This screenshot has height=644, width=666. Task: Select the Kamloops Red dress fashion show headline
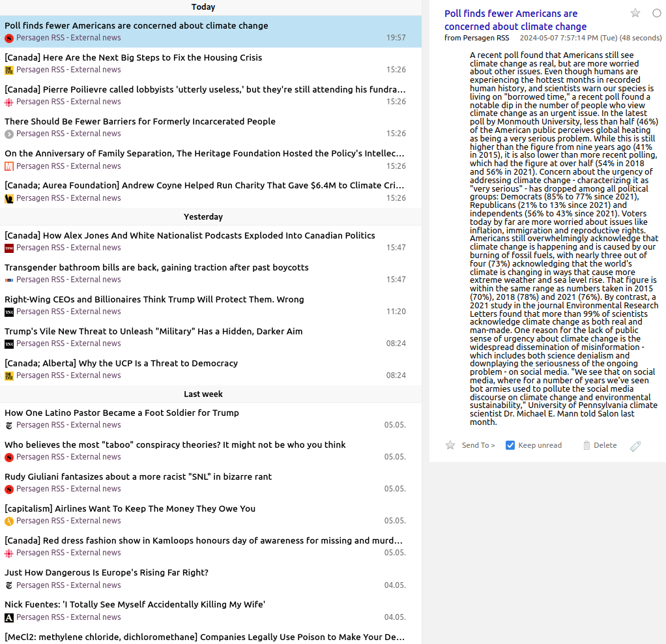(204, 541)
